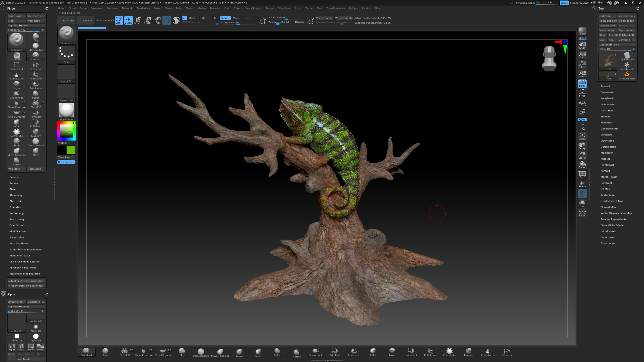
Task: Expand the Kurven section in Pinsel panel
Action: (13, 183)
